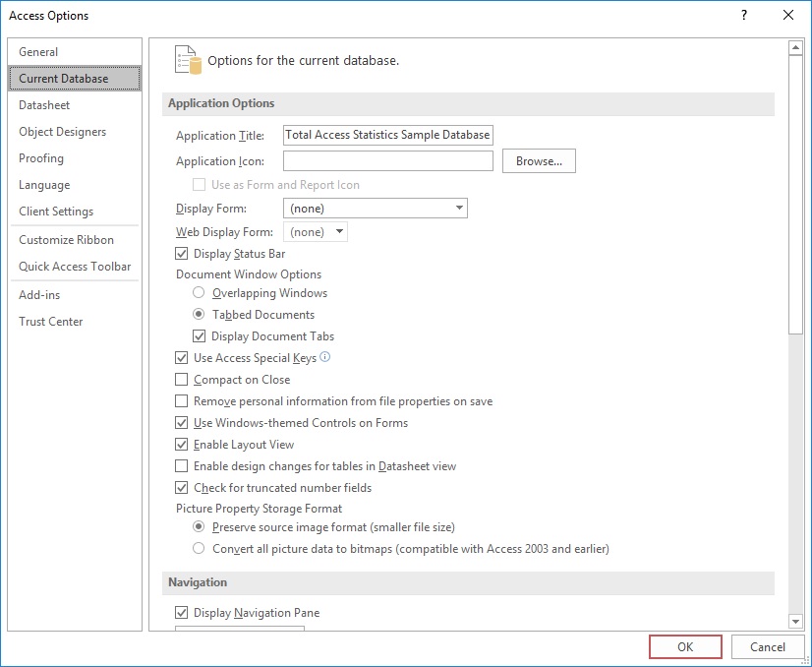Image resolution: width=812 pixels, height=667 pixels.
Task: Select Overlapping Windows radio button
Action: coord(199,293)
